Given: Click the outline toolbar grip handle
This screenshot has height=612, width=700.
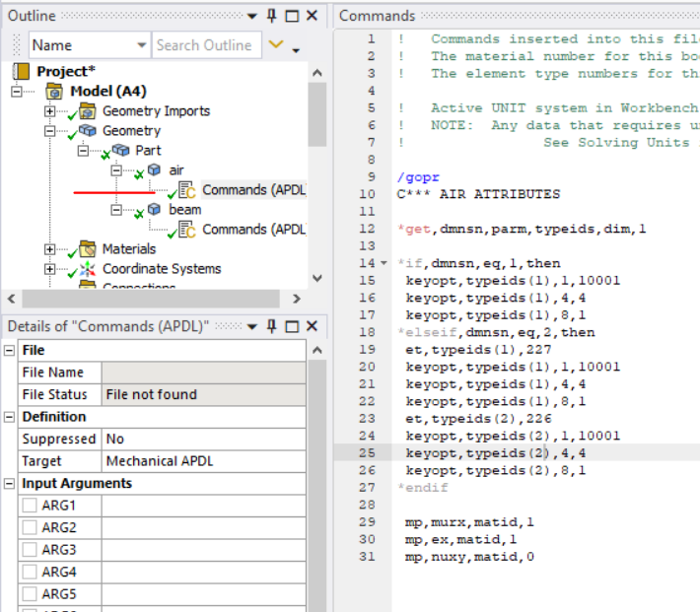Looking at the screenshot, I should 17,45.
